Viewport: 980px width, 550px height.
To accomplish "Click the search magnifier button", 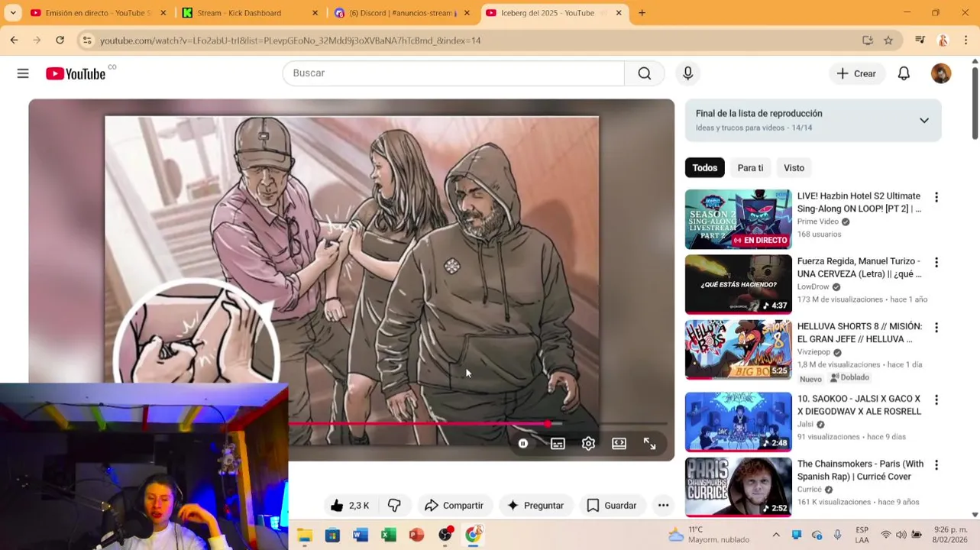I will tap(645, 73).
